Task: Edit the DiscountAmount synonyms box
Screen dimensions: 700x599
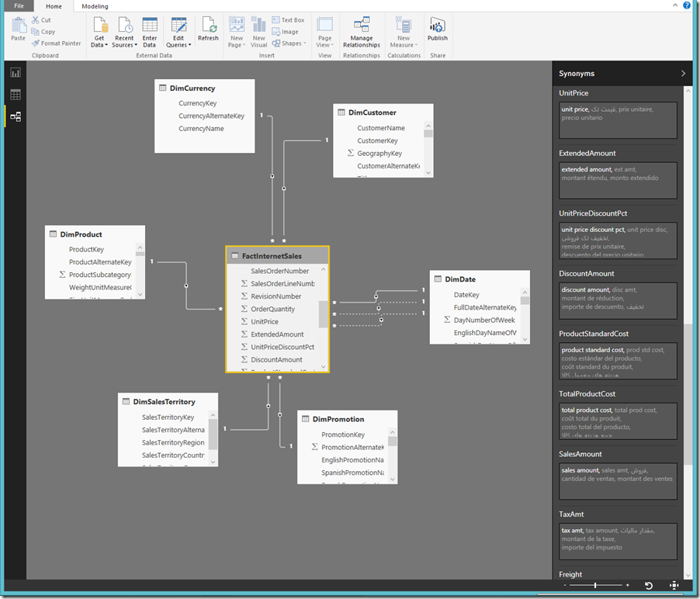Action: (618, 300)
